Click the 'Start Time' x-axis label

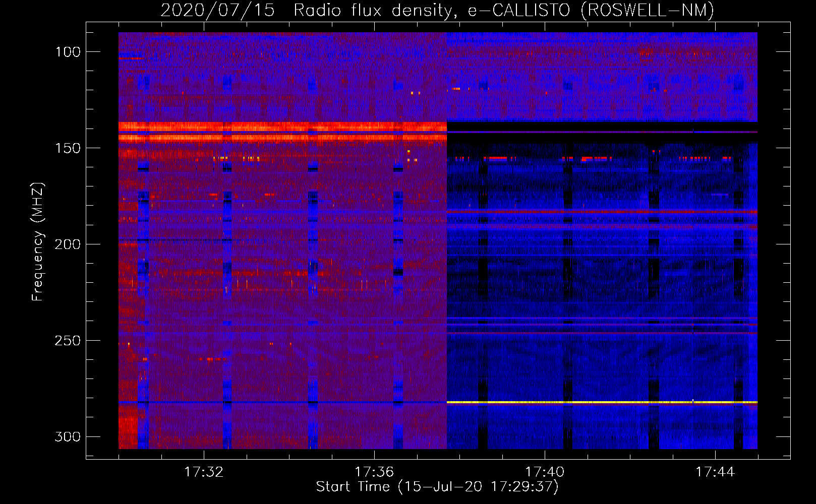pyautogui.click(x=437, y=487)
